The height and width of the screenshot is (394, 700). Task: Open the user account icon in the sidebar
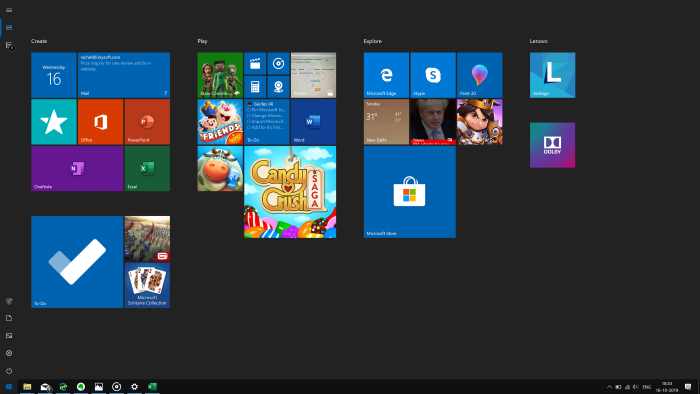point(9,301)
